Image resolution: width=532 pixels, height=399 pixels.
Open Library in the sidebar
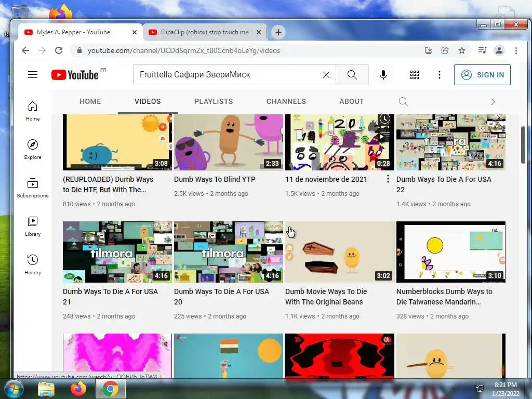tap(33, 227)
